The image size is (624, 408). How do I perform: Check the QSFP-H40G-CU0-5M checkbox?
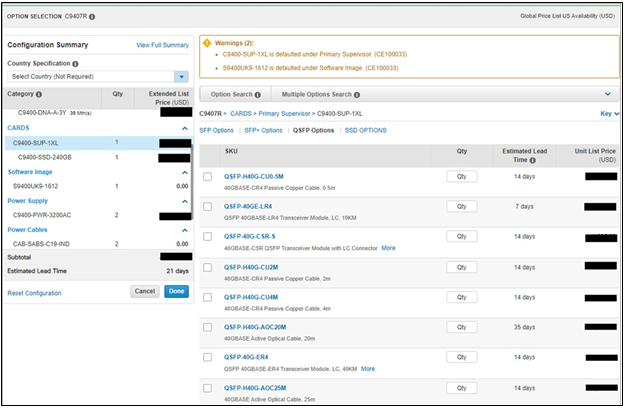[207, 176]
